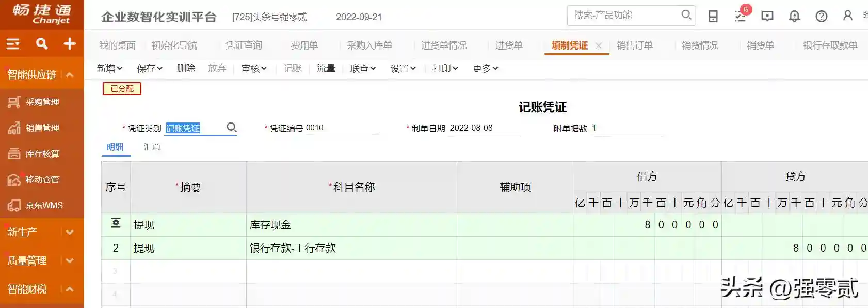This screenshot has width=868, height=308.
Task: Expand the 新生产 sidebar section
Action: (70, 232)
